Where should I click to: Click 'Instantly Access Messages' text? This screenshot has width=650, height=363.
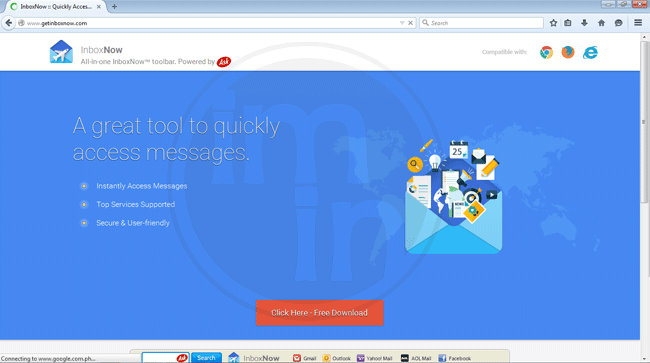pos(142,186)
